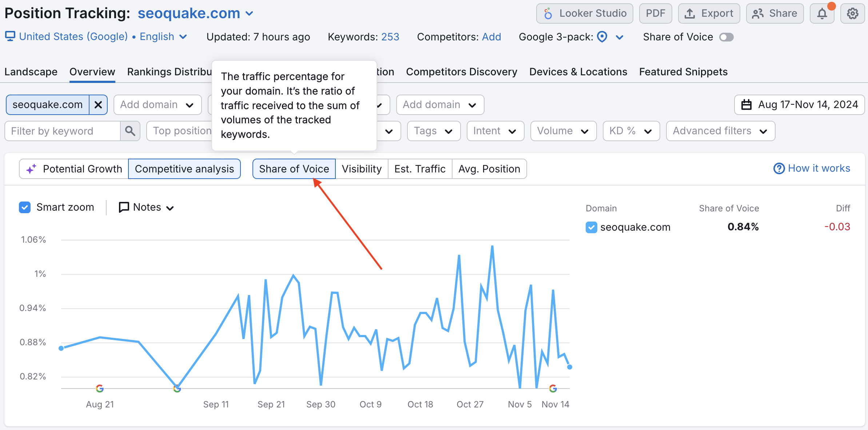Open the Intent filter dropdown
Screen dimensions: 868x430
click(x=495, y=131)
